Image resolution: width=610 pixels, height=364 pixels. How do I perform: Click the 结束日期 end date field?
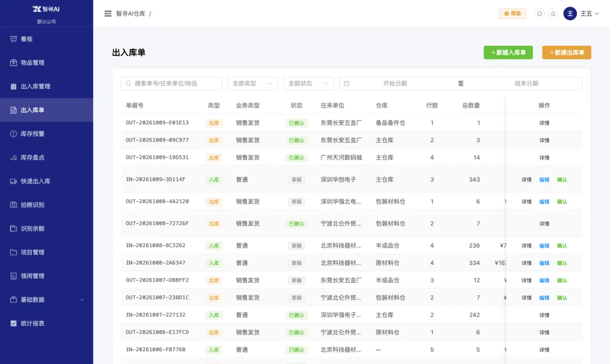point(526,83)
